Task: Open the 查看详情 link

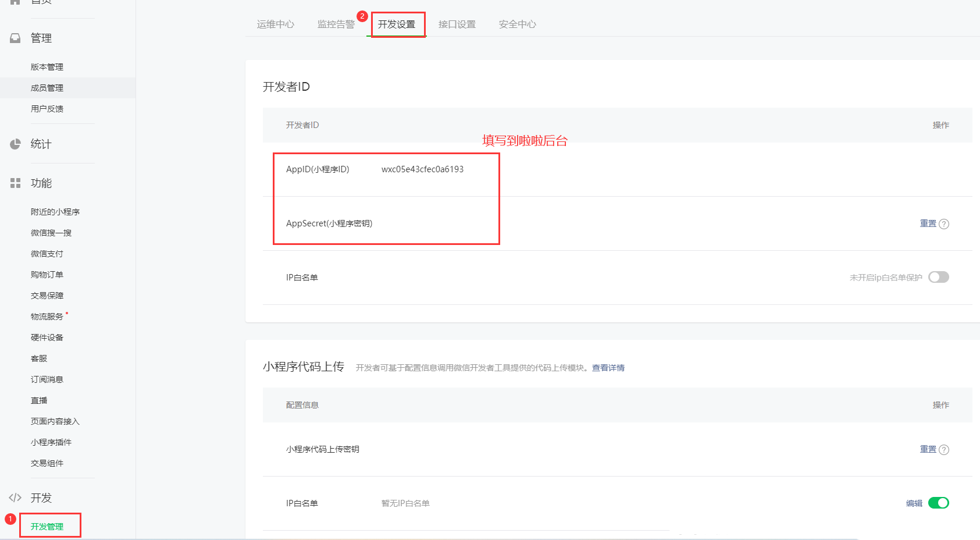Action: (608, 368)
